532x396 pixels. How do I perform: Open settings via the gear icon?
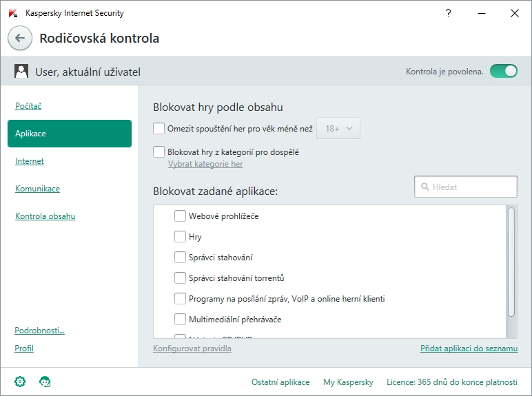(20, 382)
